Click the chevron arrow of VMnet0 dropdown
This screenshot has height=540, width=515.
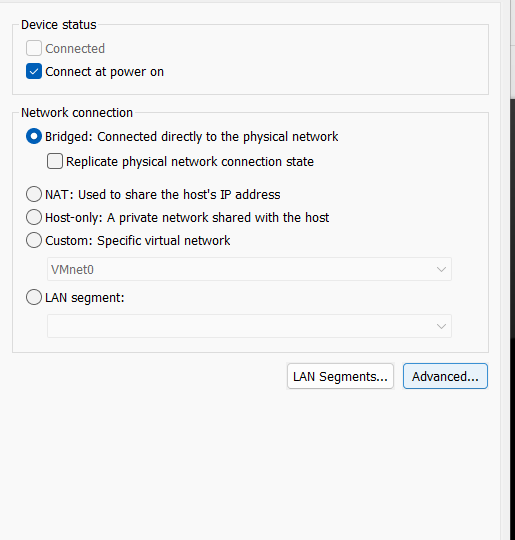441,269
